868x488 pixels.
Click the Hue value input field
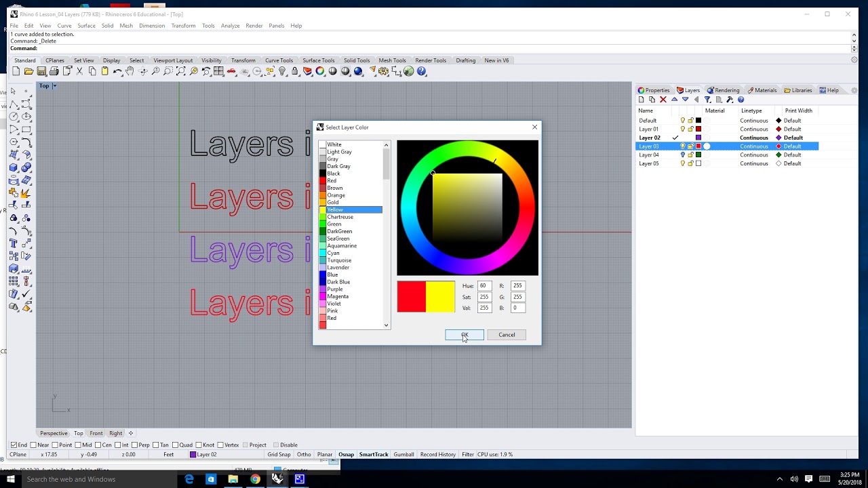pyautogui.click(x=484, y=286)
